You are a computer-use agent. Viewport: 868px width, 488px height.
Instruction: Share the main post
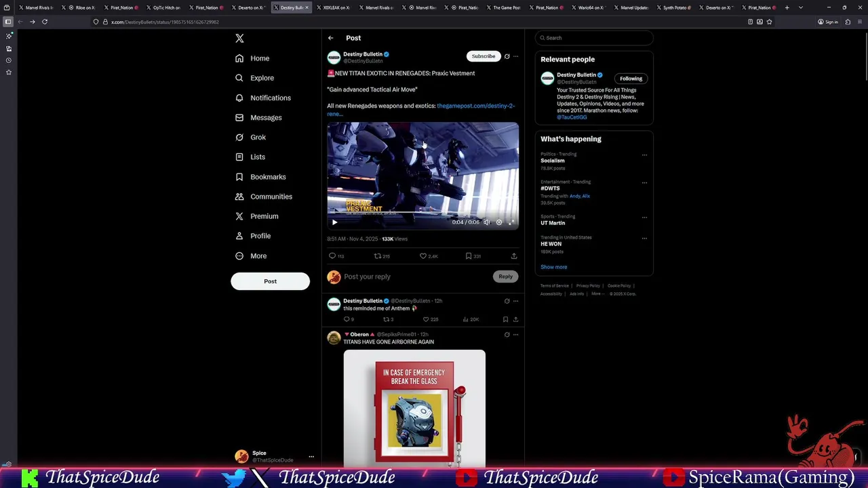[514, 256]
